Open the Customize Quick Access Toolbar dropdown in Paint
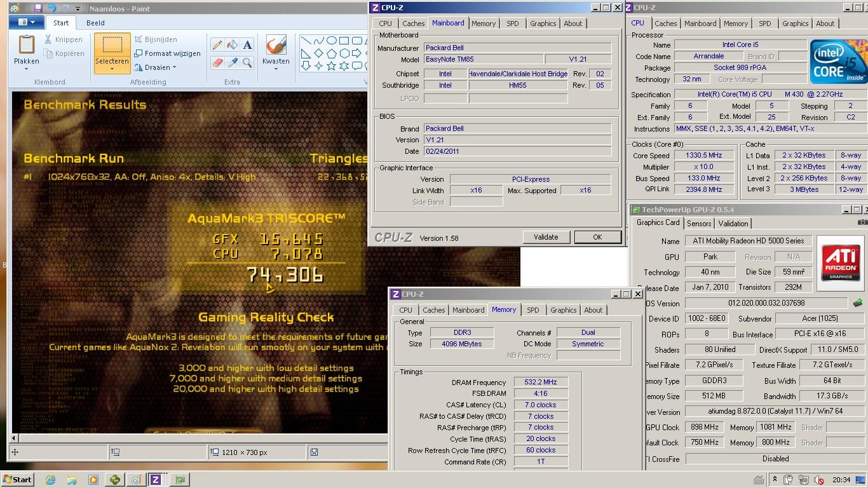The image size is (868, 488). click(x=78, y=9)
